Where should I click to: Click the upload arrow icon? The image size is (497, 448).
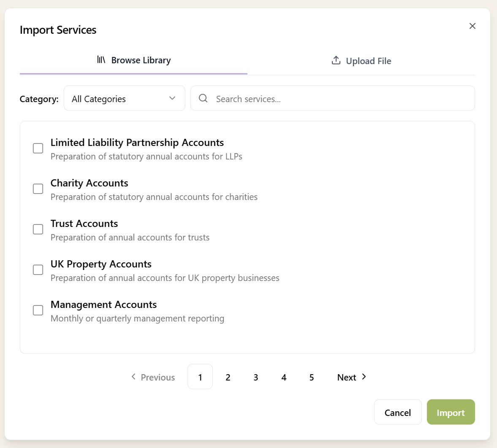click(x=336, y=60)
